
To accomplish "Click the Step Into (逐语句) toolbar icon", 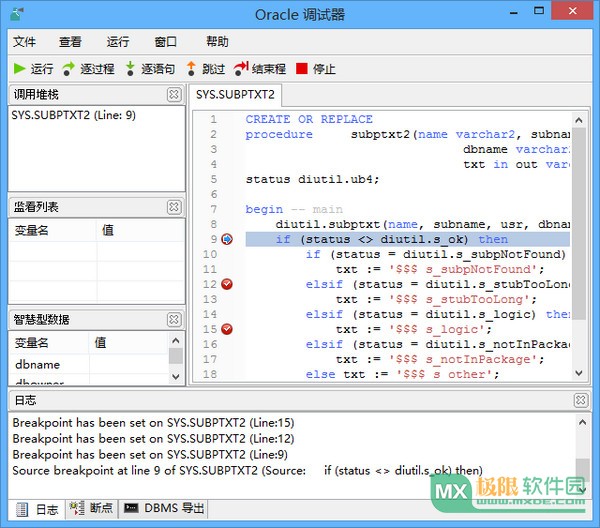I will 130,69.
